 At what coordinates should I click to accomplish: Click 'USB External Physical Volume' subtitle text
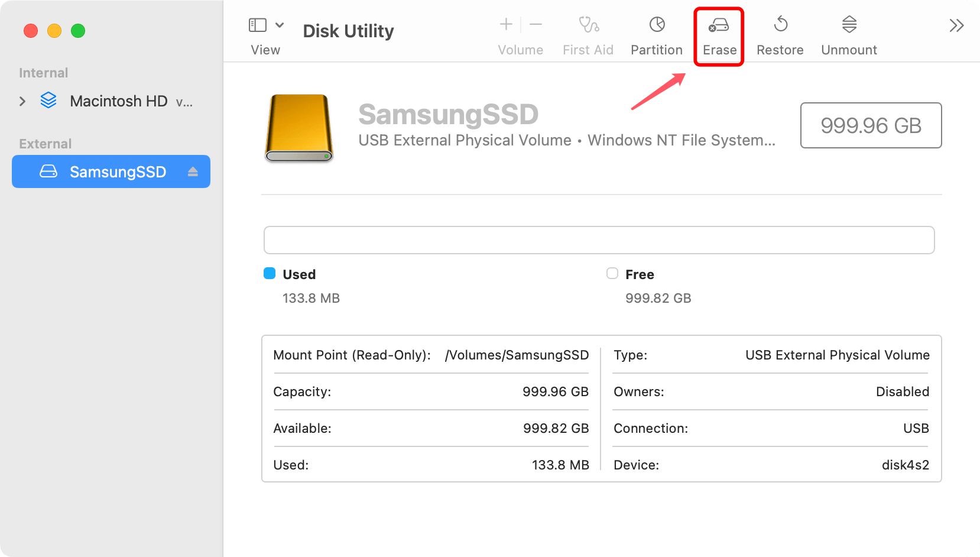pos(465,140)
